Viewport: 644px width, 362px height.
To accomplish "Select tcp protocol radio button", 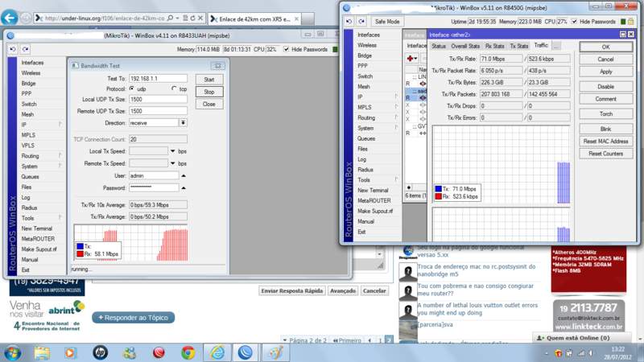I will click(174, 88).
